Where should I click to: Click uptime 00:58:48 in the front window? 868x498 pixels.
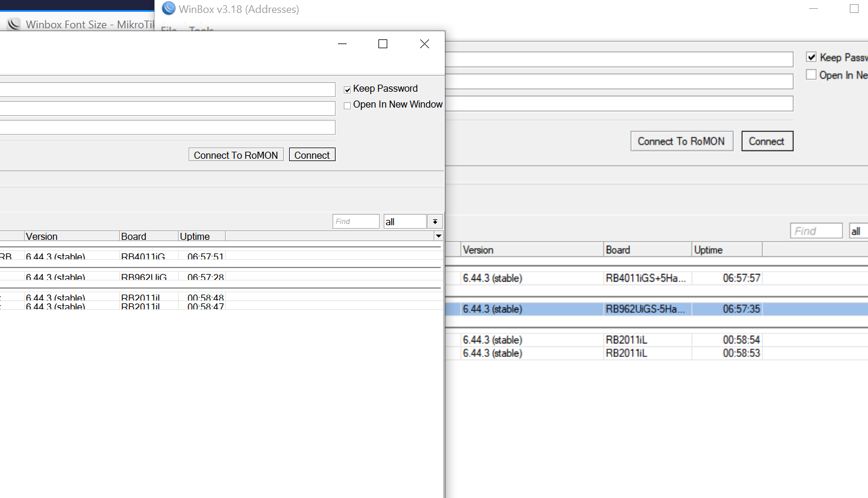tap(205, 298)
